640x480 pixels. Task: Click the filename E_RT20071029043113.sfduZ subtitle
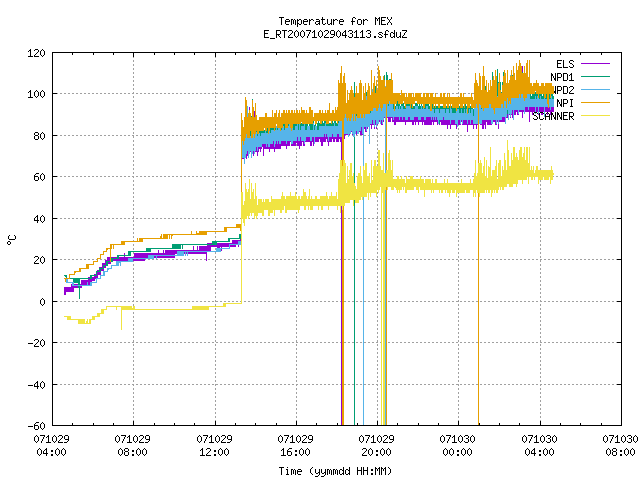coord(335,34)
